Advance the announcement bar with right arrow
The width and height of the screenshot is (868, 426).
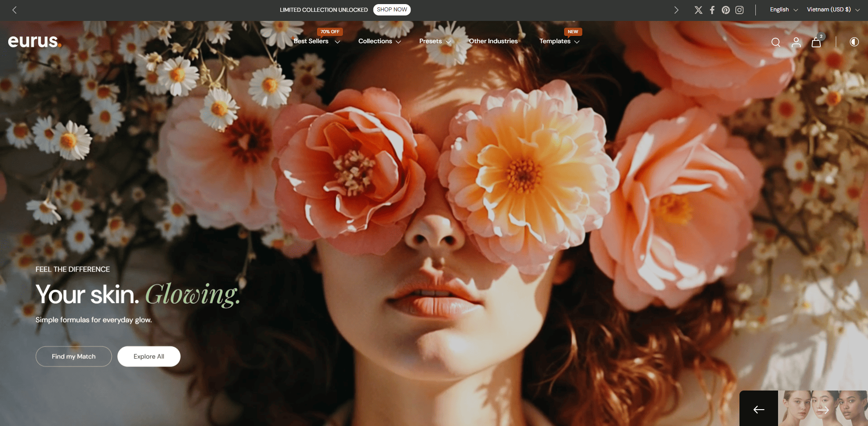point(676,10)
